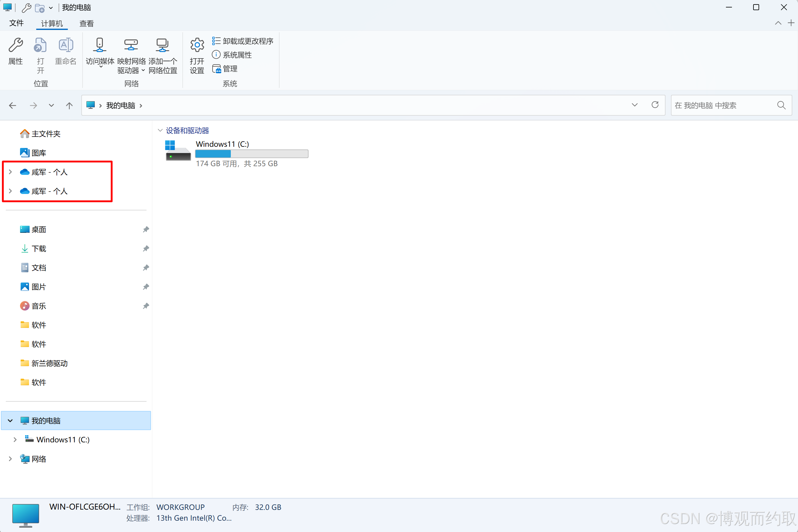Expand the 网络 tree node

tap(10, 459)
